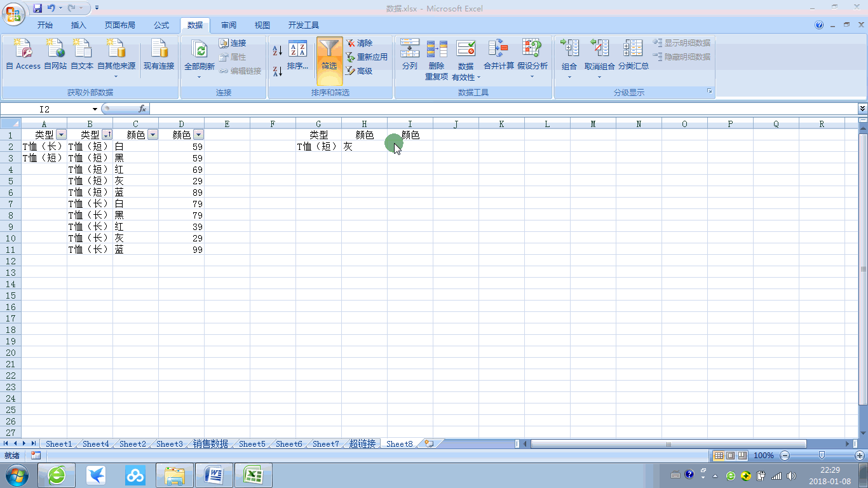Screen dimensions: 868x488
Task: Open sorted filter dropdown in cell B1
Action: 107,135
